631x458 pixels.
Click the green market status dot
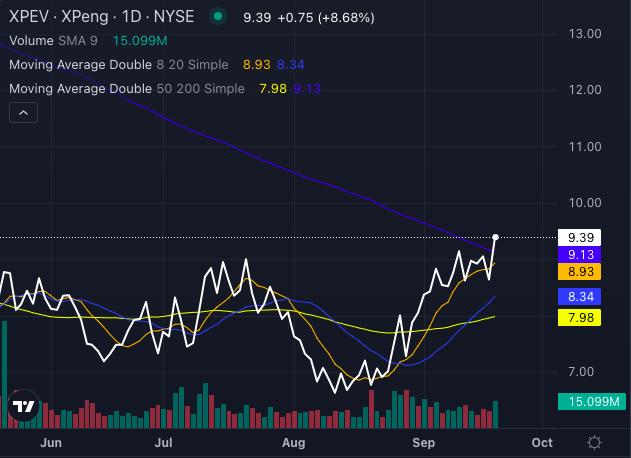click(x=218, y=17)
